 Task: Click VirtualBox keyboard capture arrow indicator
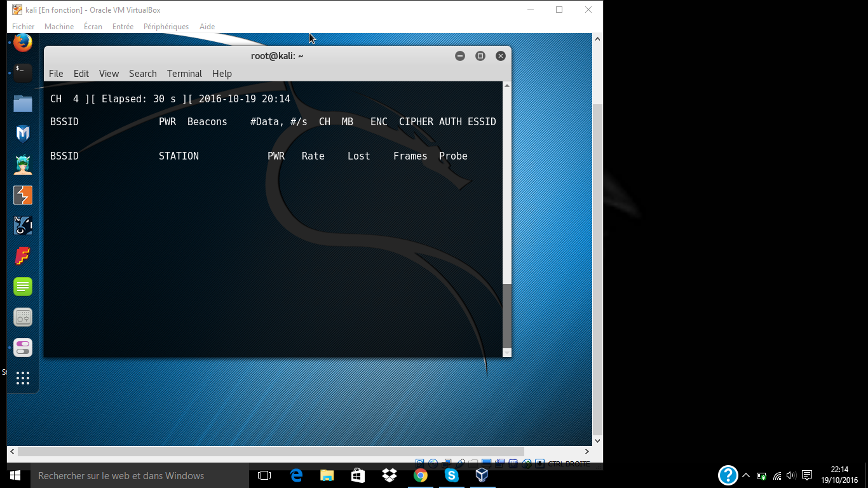point(539,464)
